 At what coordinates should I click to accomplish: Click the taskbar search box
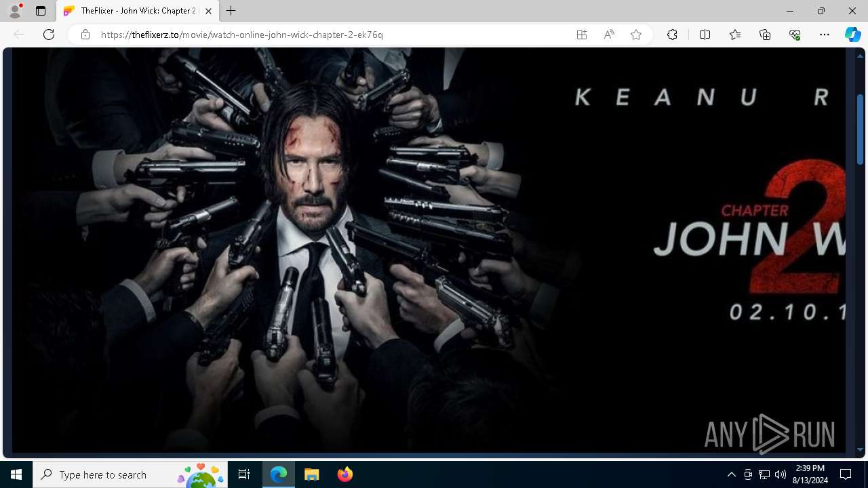click(130, 474)
